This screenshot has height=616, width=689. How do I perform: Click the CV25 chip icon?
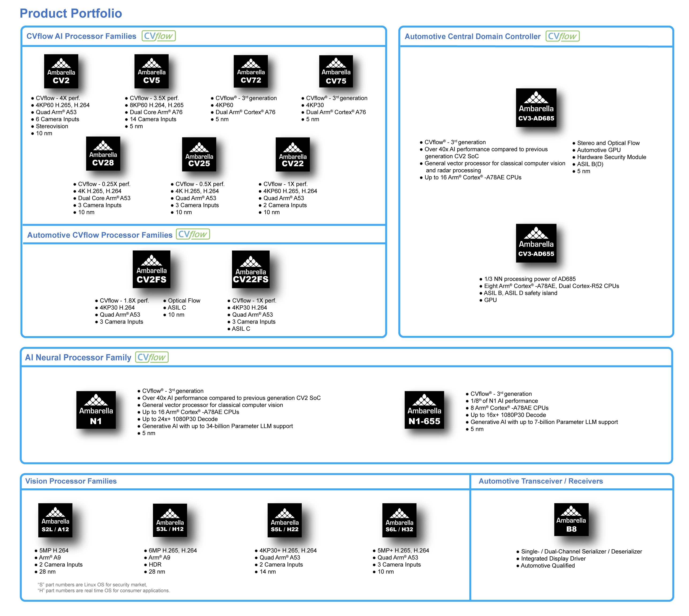(x=199, y=154)
